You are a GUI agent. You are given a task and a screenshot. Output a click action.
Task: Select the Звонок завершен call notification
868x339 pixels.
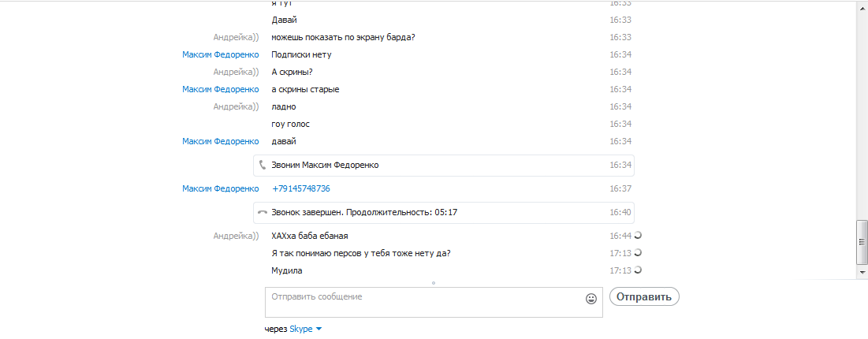[444, 212]
